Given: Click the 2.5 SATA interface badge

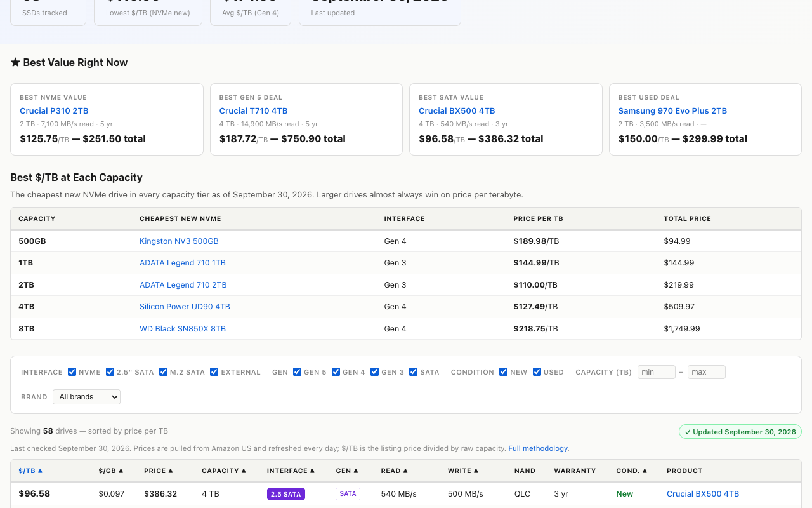Looking at the screenshot, I should (x=286, y=494).
